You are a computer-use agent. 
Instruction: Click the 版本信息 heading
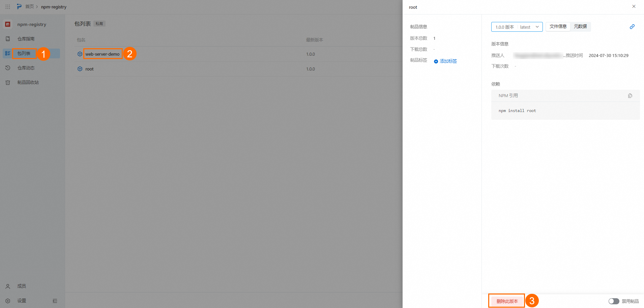[x=500, y=44]
